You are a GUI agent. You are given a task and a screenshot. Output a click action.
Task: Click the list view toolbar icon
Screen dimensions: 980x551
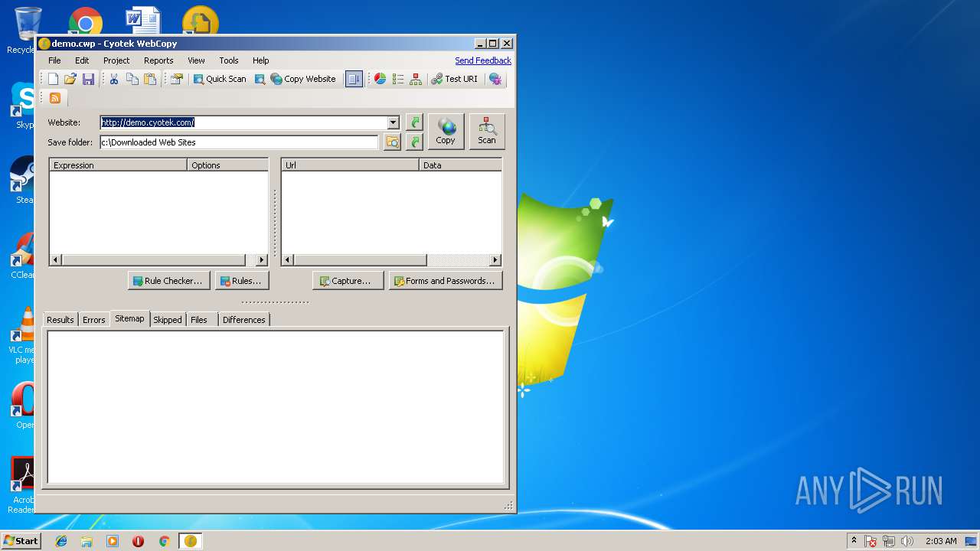point(398,79)
